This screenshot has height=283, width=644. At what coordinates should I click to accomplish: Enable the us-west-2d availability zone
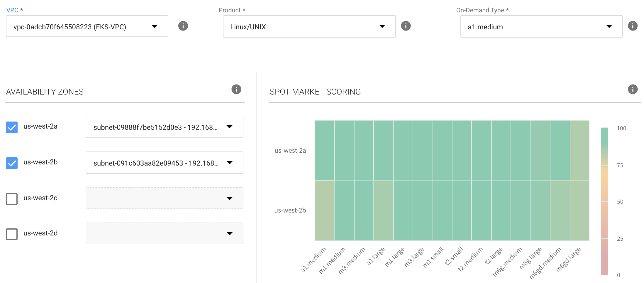point(12,234)
